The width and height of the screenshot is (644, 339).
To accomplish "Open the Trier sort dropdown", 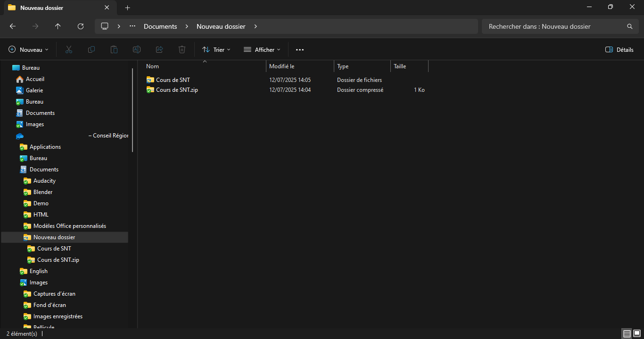I will (x=216, y=49).
